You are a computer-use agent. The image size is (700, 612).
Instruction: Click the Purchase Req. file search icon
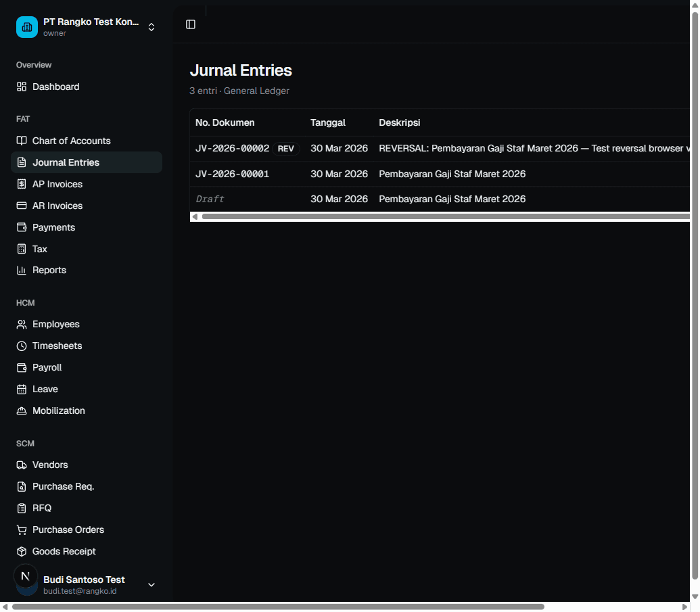[x=22, y=487]
